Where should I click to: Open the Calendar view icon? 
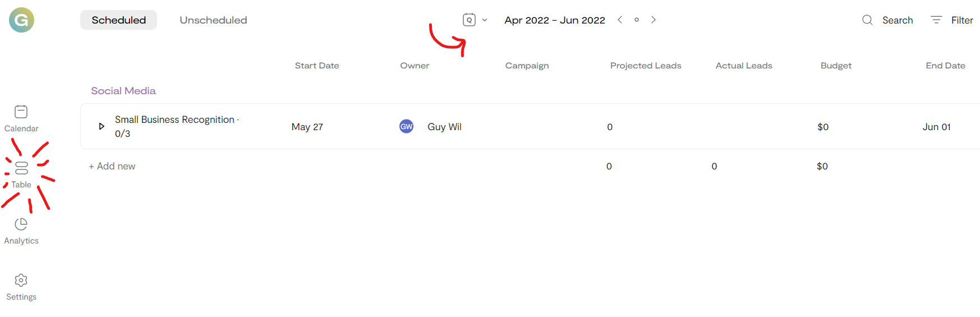point(21,112)
